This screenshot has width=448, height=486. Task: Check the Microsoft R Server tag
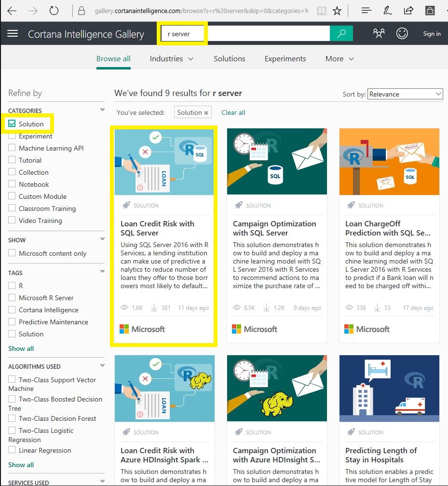(12, 298)
